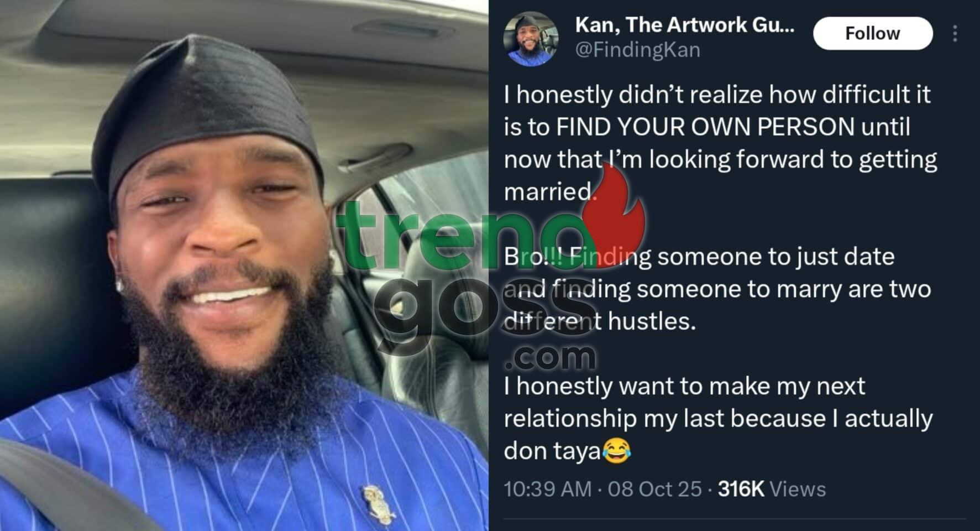
Task: Click the stud earring in the selfie
Action: [x=119, y=285]
